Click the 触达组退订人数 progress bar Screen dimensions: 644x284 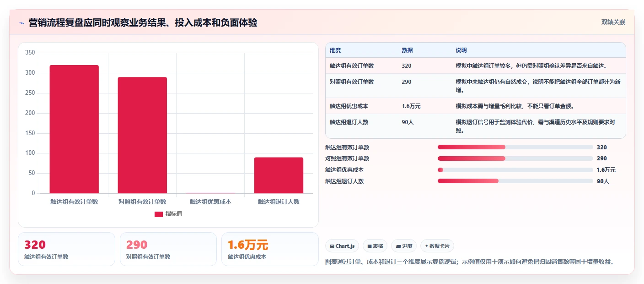click(x=515, y=181)
